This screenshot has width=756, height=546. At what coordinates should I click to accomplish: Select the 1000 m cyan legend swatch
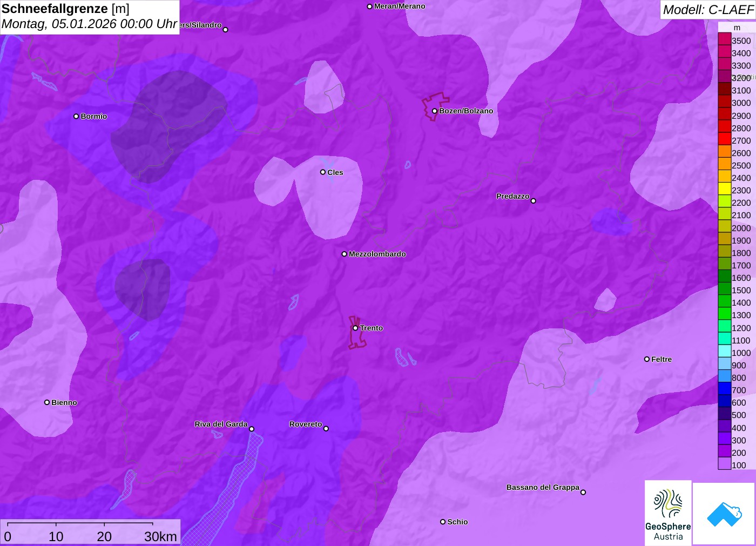pyautogui.click(x=725, y=352)
